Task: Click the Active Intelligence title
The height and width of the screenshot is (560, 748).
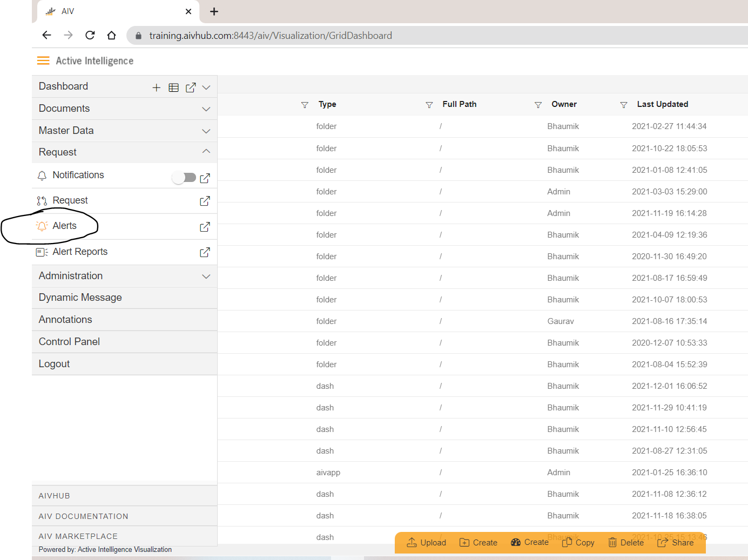Action: pyautogui.click(x=95, y=61)
